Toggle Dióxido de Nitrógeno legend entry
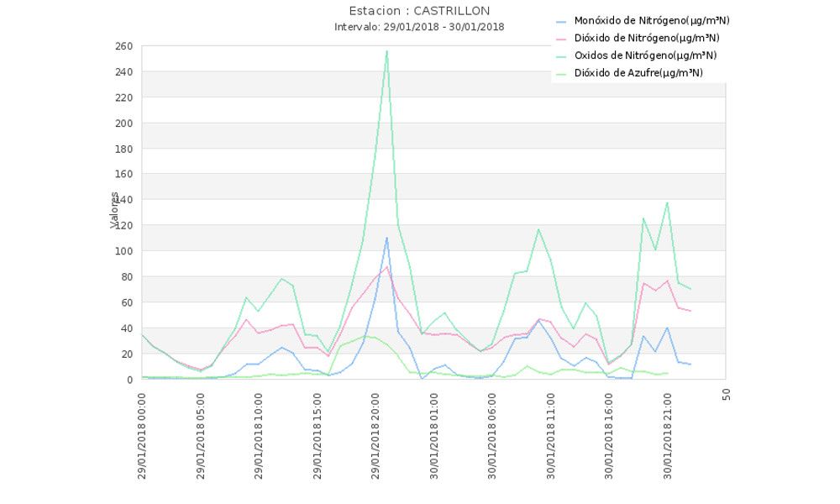840x504 pixels. (x=645, y=38)
